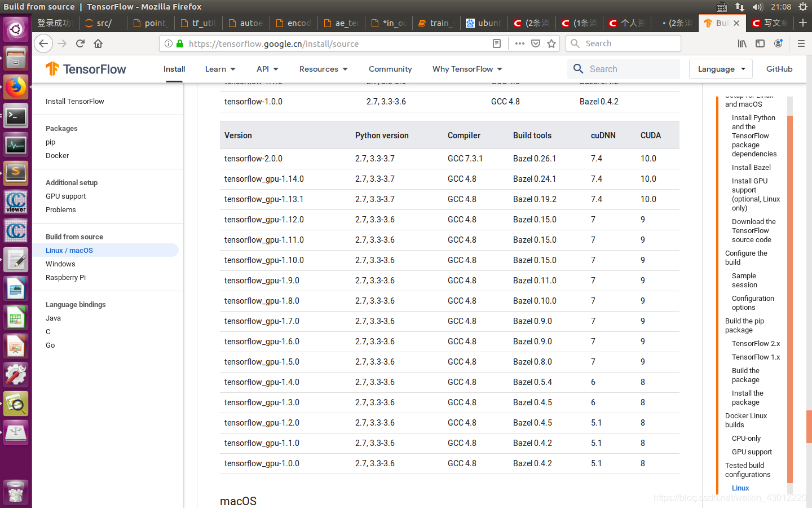Switch to the ubuntu browser tab
Image resolution: width=812 pixels, height=508 pixels.
pyautogui.click(x=485, y=23)
